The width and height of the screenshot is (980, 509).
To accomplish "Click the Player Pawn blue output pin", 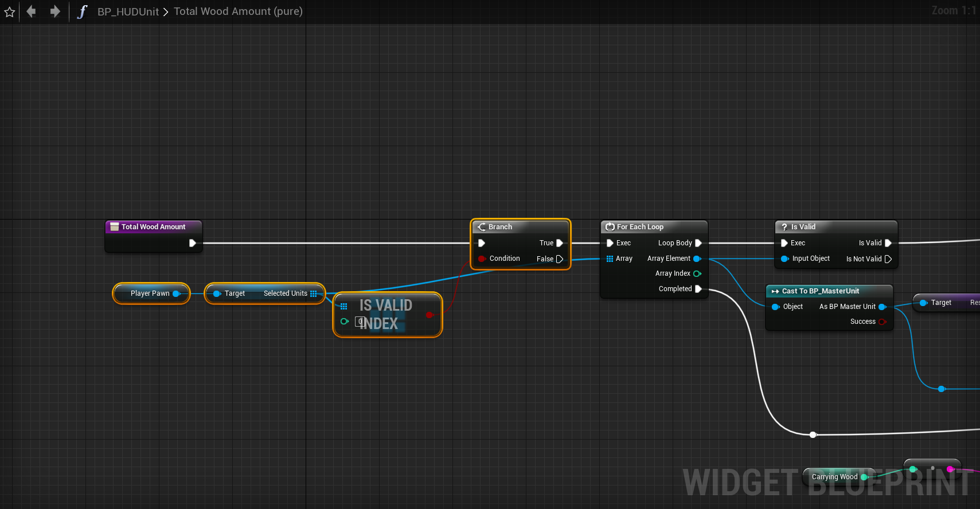I will point(177,293).
